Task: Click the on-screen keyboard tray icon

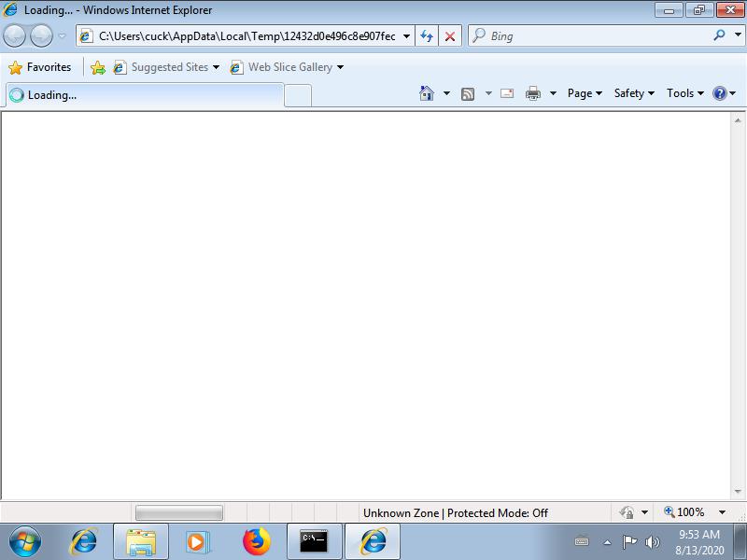Action: (582, 541)
